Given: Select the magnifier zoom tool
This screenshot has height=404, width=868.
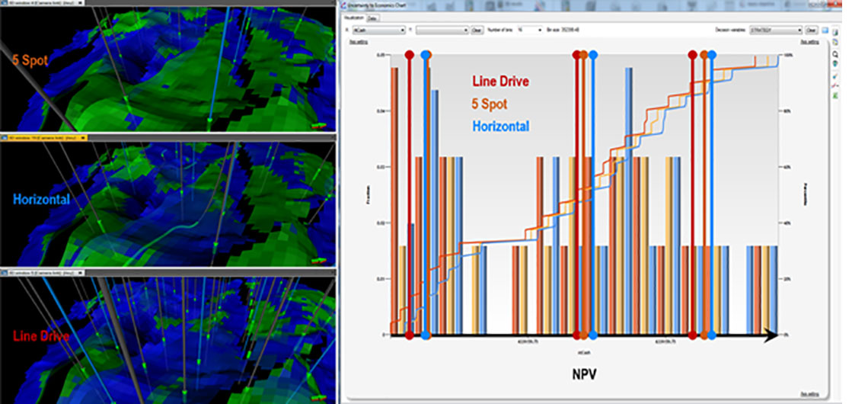Looking at the screenshot, I should 836,55.
